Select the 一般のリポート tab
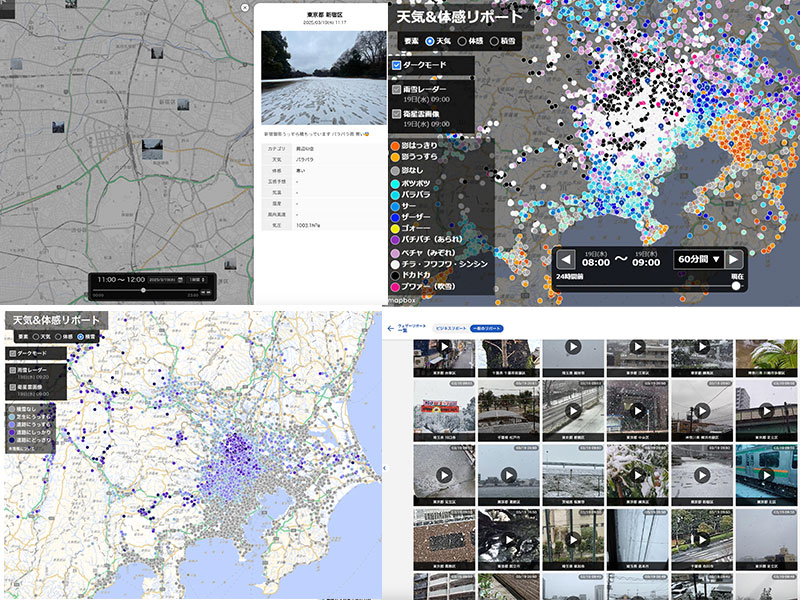This screenshot has width=800, height=600. pyautogui.click(x=487, y=328)
